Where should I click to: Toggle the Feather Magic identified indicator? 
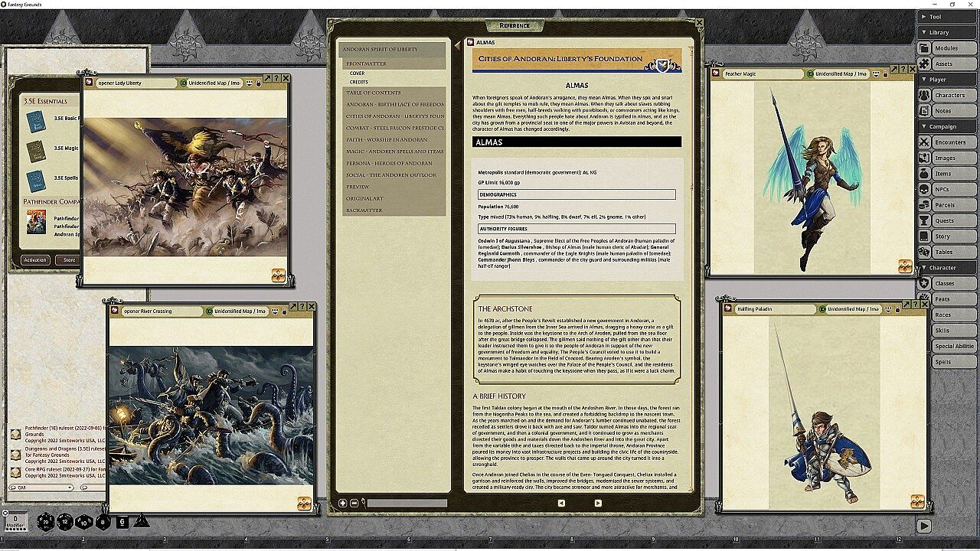810,74
